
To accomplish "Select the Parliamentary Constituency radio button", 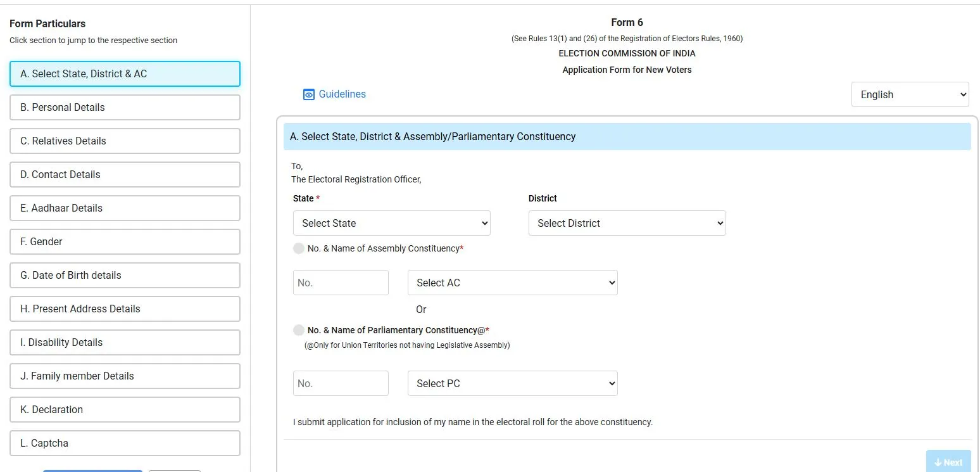I will tap(299, 330).
